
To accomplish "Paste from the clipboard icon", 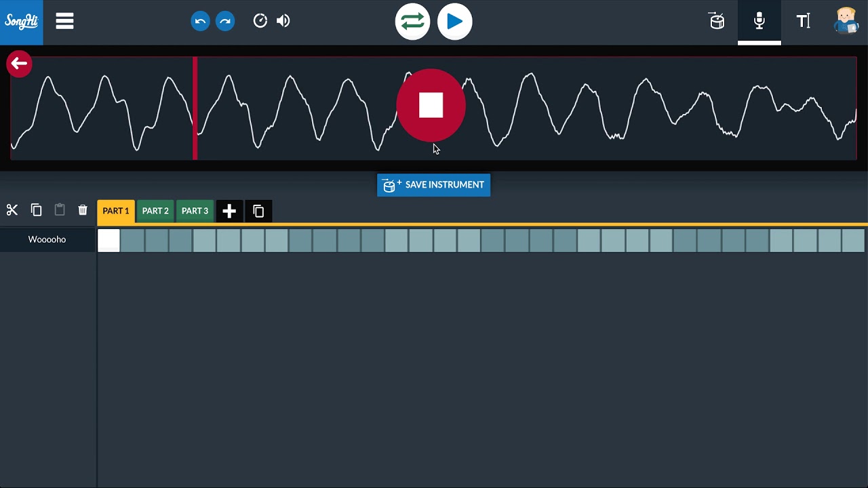I will [x=60, y=210].
